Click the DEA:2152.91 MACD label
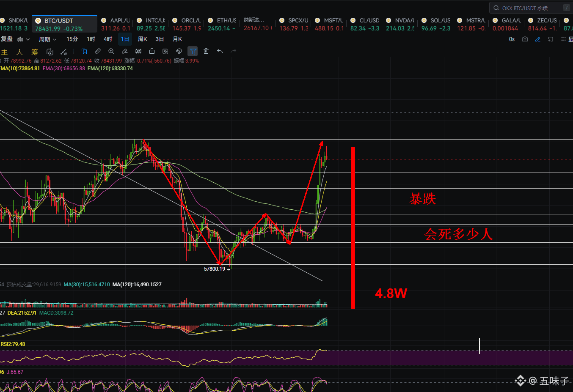This screenshot has height=392, width=573. coord(22,313)
